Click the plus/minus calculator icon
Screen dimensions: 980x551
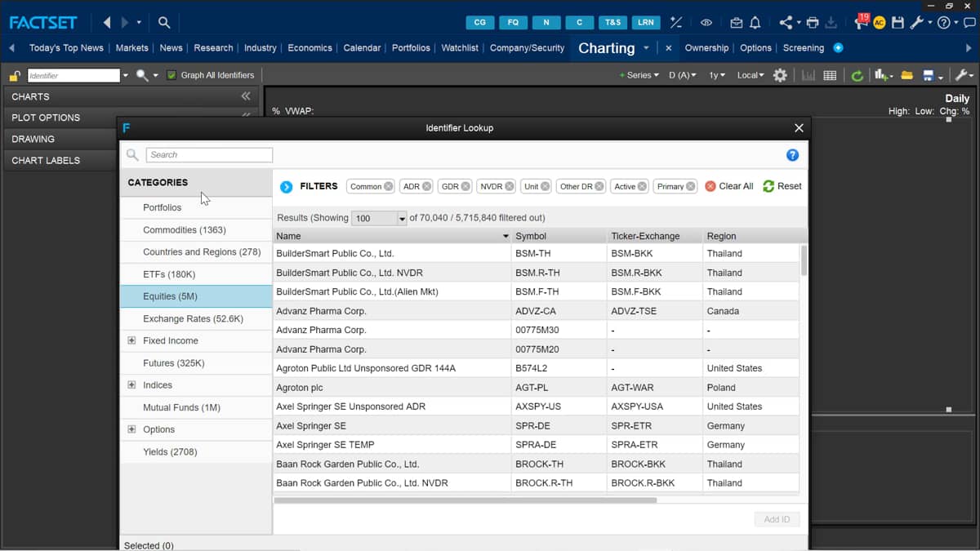pos(676,23)
